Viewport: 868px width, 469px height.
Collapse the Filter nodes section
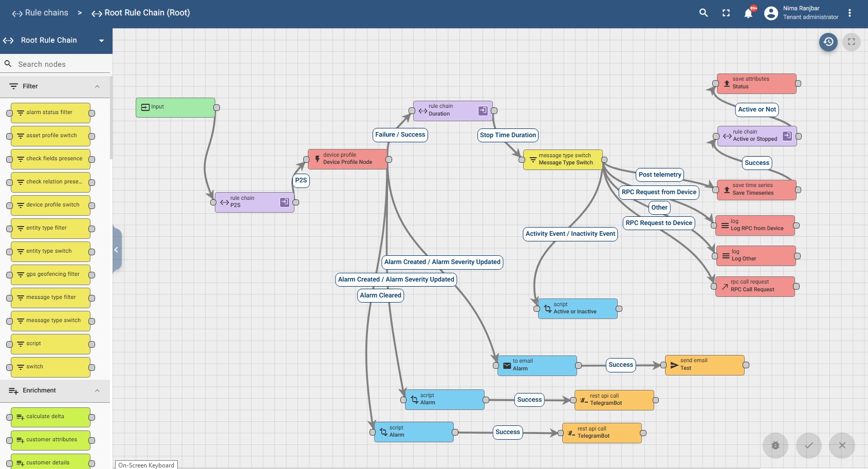click(x=97, y=86)
